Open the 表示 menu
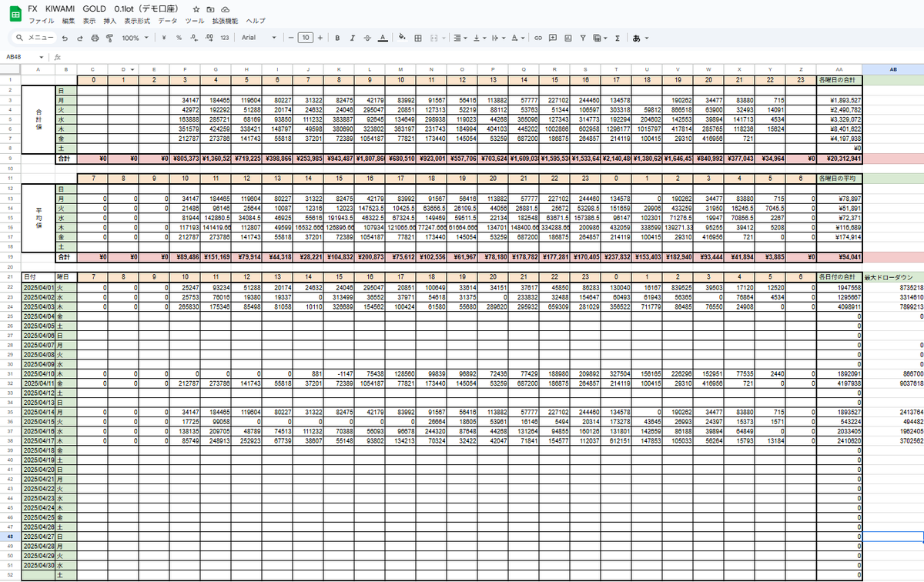Screen dimensions: 924x582 point(89,21)
